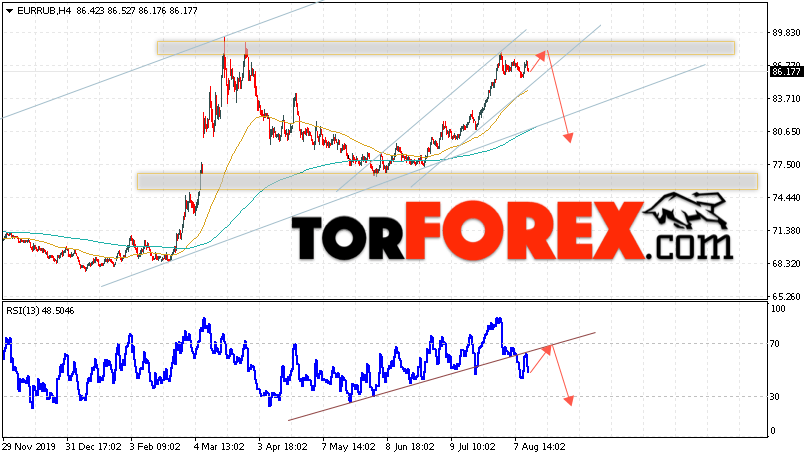This screenshot has height=458, width=808.
Task: Select the EURRUB,H4 symbol title
Action: pyautogui.click(x=44, y=11)
